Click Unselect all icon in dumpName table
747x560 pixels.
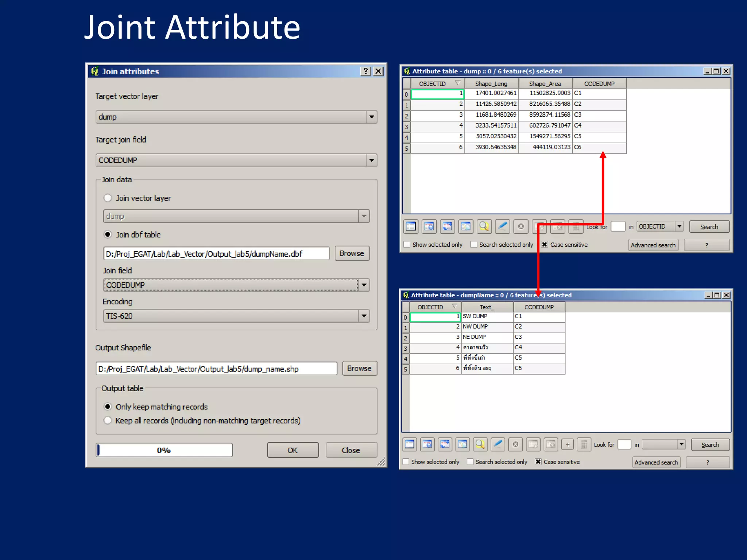410,444
